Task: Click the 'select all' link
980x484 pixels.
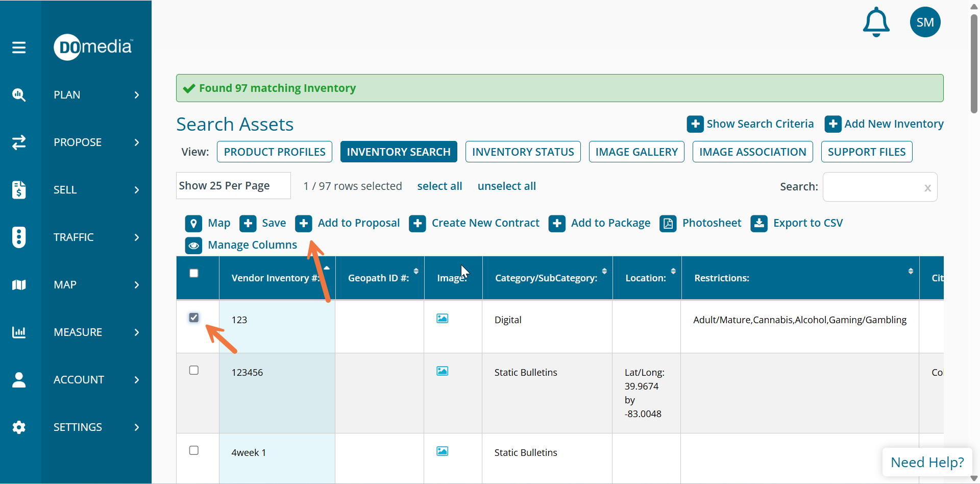Action: [439, 186]
